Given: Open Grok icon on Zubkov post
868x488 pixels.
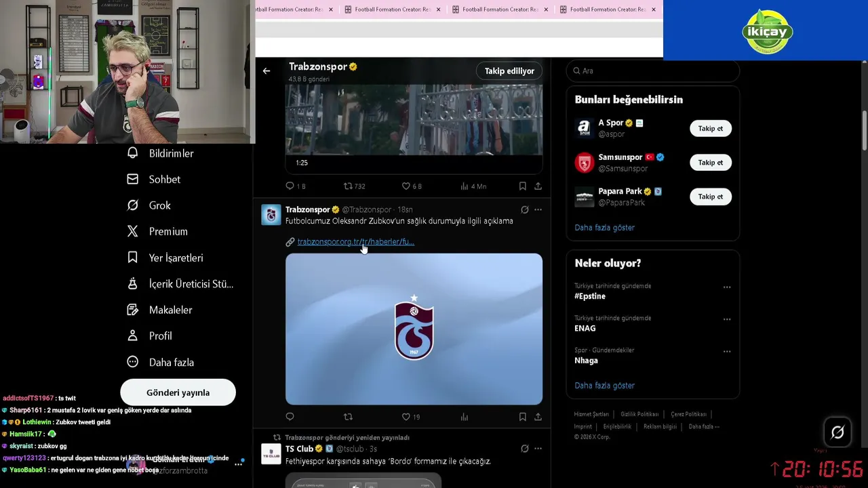Looking at the screenshot, I should point(524,209).
